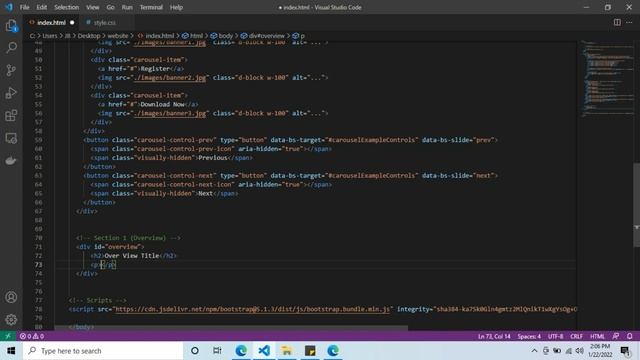
Task: Open the File menu
Action: [24, 7]
